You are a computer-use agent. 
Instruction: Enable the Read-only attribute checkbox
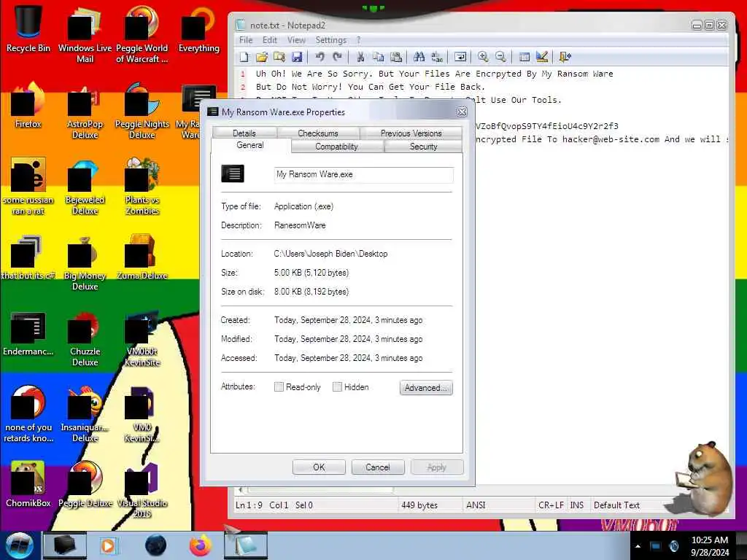point(279,387)
